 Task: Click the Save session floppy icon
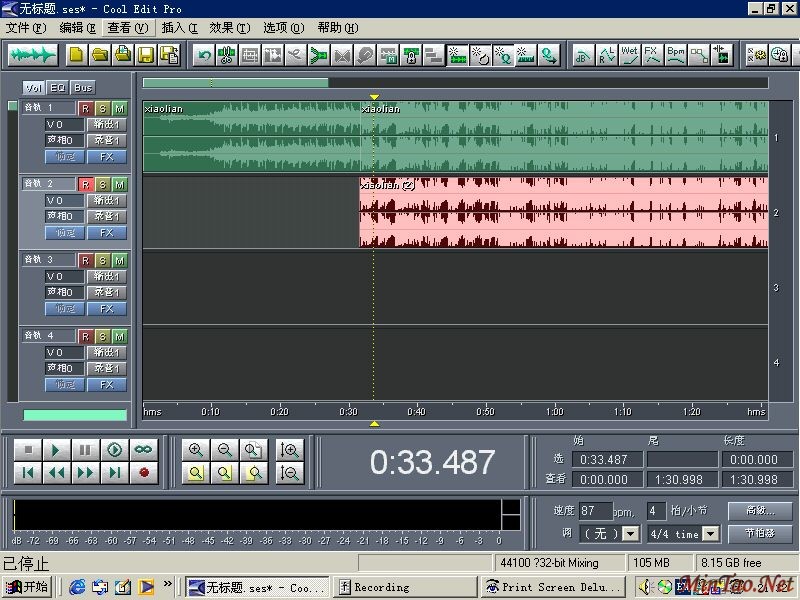click(x=145, y=54)
